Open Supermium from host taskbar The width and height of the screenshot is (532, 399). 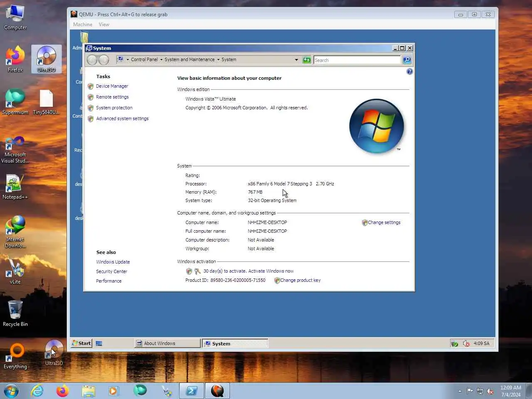point(140,391)
